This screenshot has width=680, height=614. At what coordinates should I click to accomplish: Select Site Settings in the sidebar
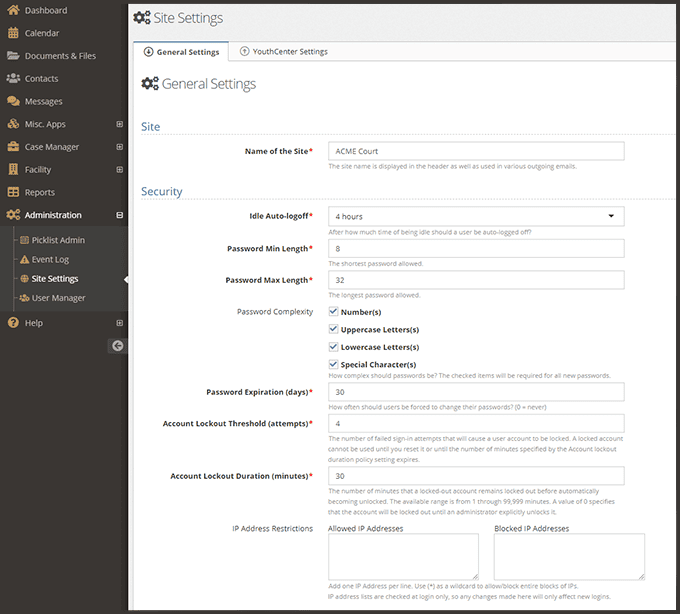click(x=55, y=278)
